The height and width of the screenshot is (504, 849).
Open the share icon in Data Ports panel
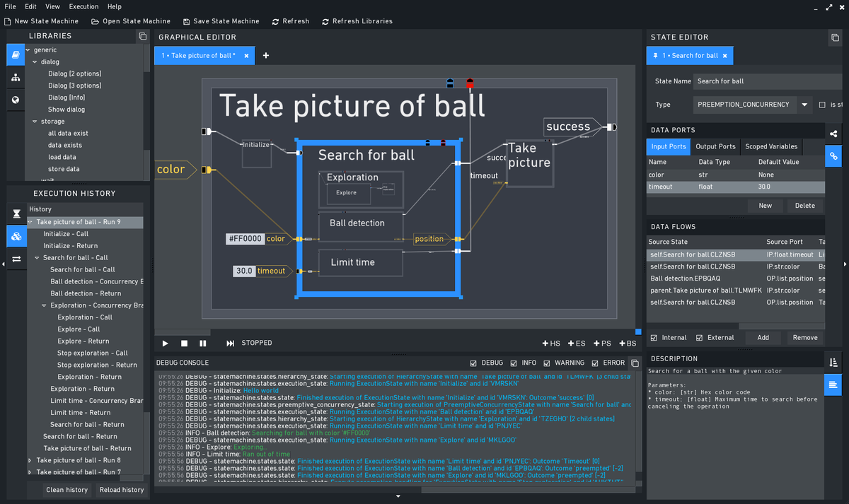[833, 133]
